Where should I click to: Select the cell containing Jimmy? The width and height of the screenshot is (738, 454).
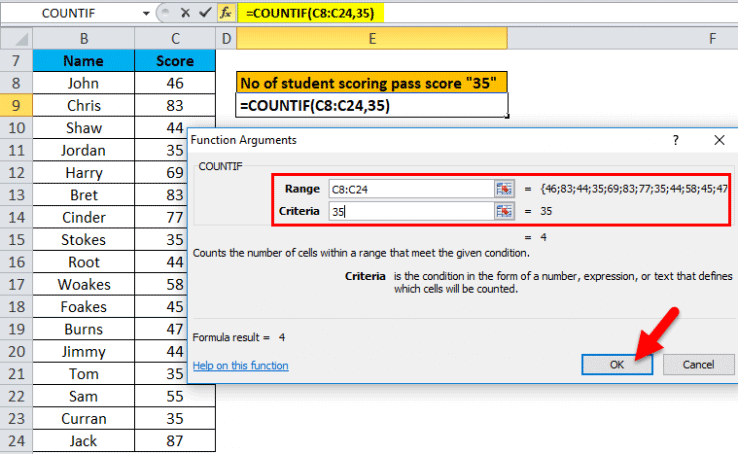tap(84, 351)
